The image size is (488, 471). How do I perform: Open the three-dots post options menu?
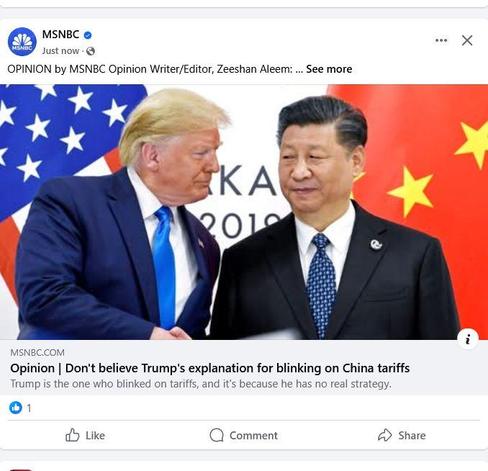click(441, 40)
